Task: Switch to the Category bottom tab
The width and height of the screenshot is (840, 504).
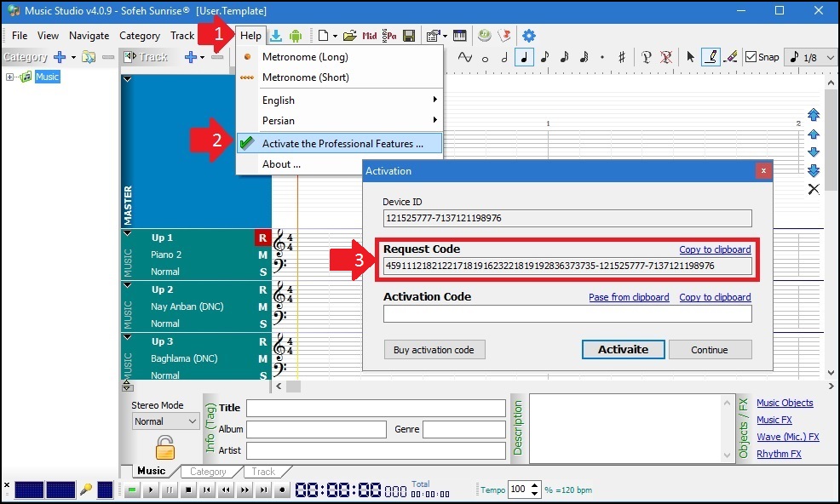Action: click(208, 472)
